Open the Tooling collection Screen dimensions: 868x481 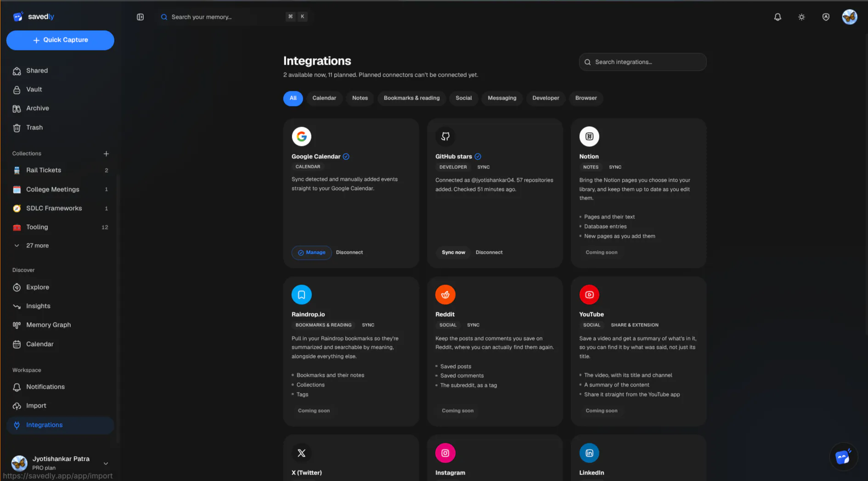[60, 227]
